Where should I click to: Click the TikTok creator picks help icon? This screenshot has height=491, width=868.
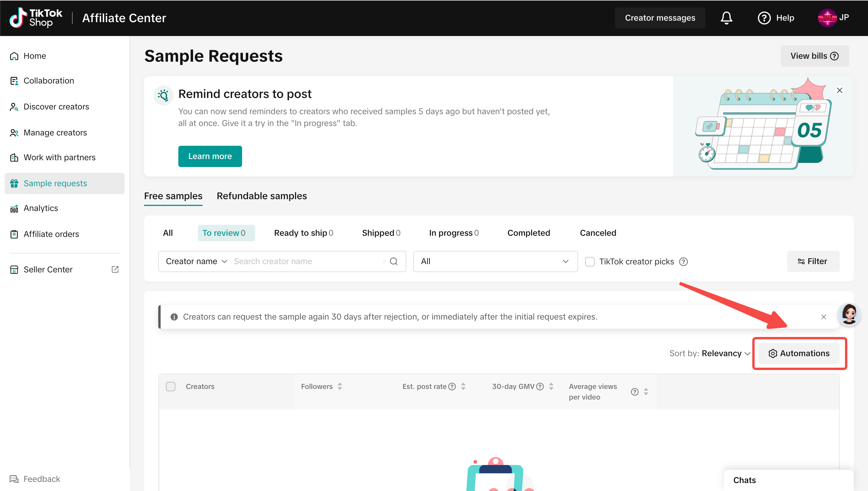pyautogui.click(x=683, y=262)
